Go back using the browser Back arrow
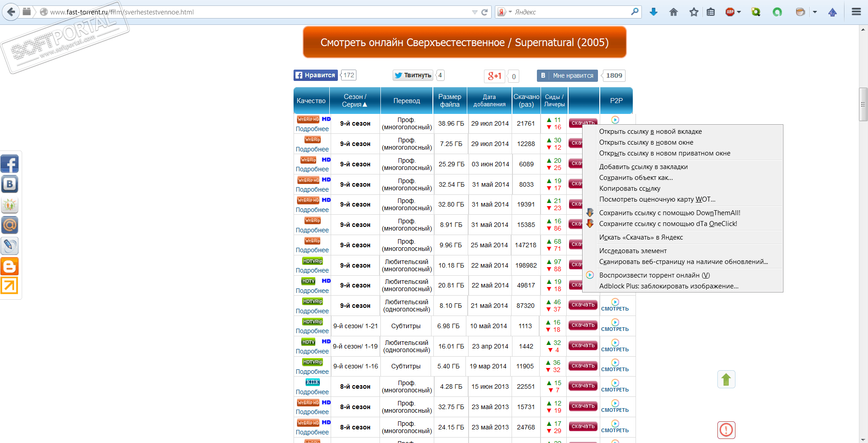 (11, 12)
